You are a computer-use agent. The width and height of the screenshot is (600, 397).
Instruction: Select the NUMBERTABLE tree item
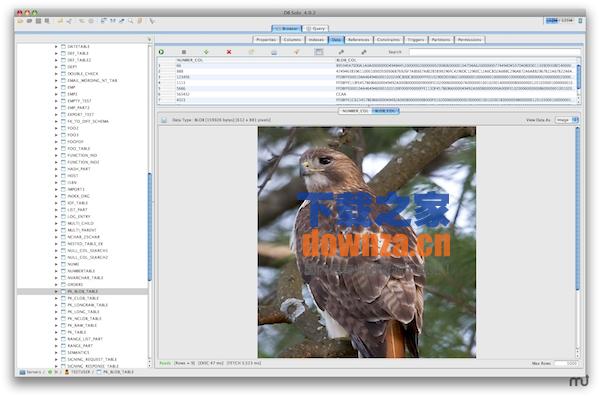81,271
